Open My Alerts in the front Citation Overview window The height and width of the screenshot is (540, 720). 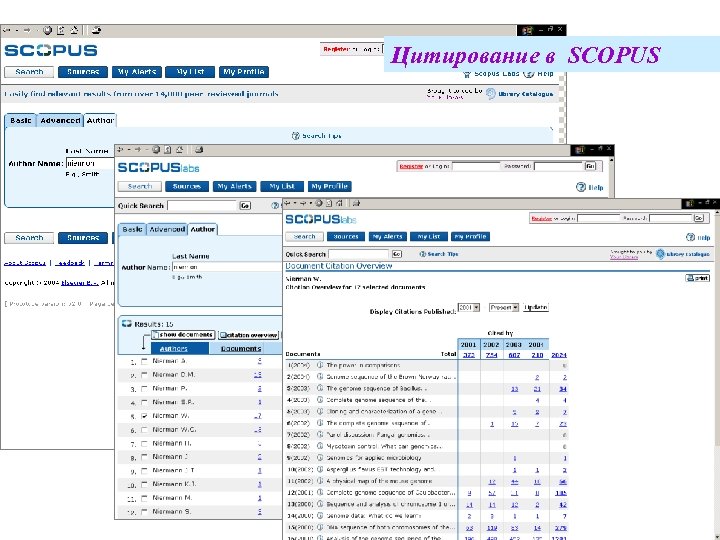pos(388,236)
